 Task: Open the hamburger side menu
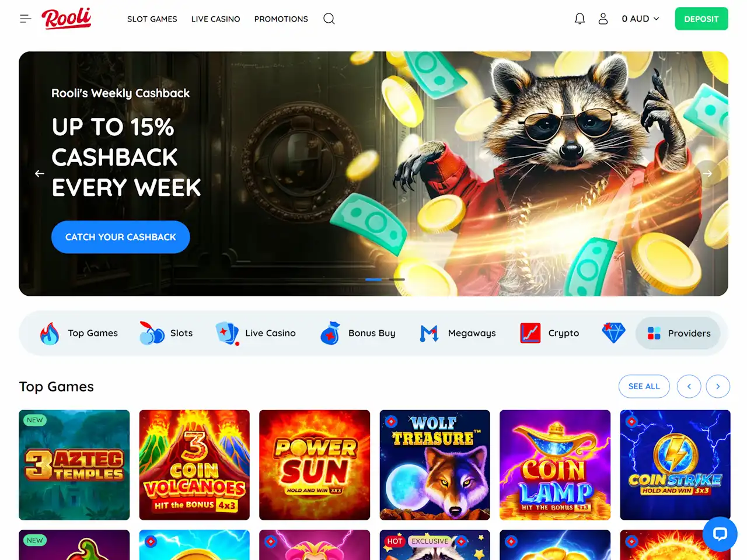point(25,19)
